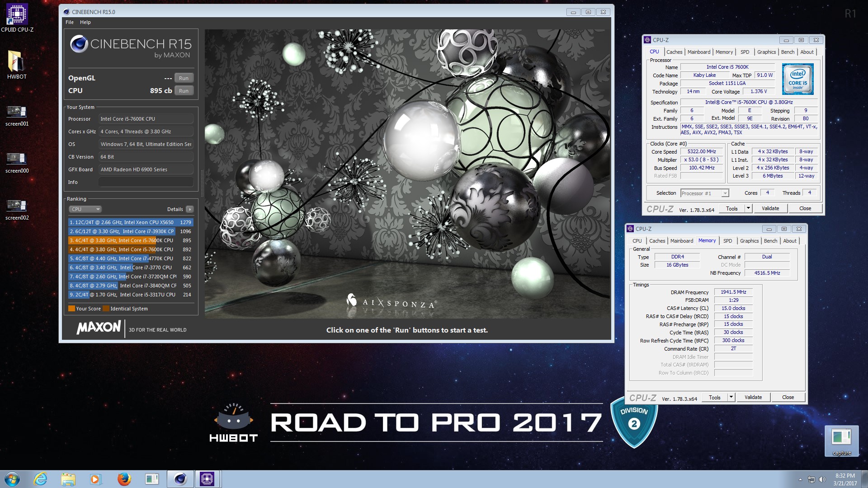Image resolution: width=868 pixels, height=488 pixels.
Task: Select ranking row i7-4770K 822
Action: click(x=131, y=258)
